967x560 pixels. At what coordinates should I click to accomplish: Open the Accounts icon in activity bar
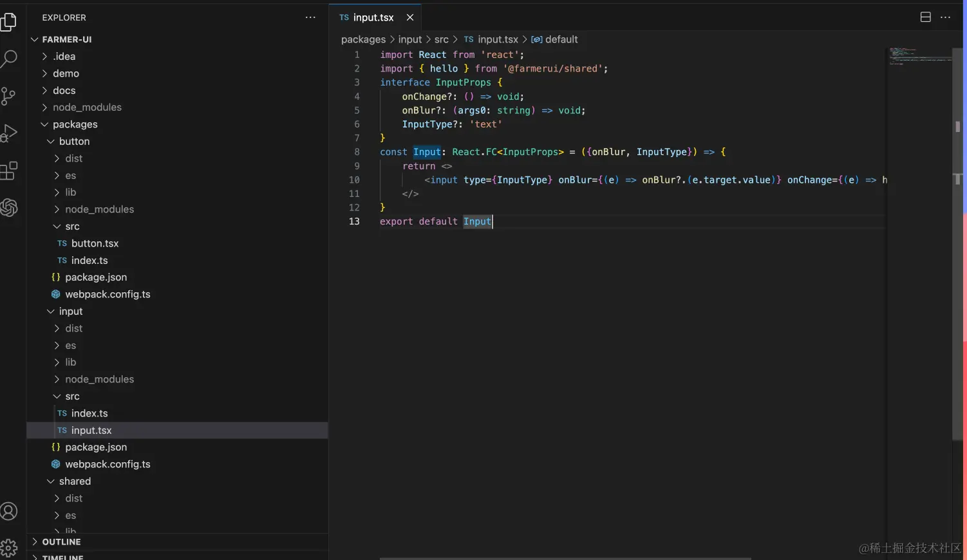pyautogui.click(x=8, y=512)
